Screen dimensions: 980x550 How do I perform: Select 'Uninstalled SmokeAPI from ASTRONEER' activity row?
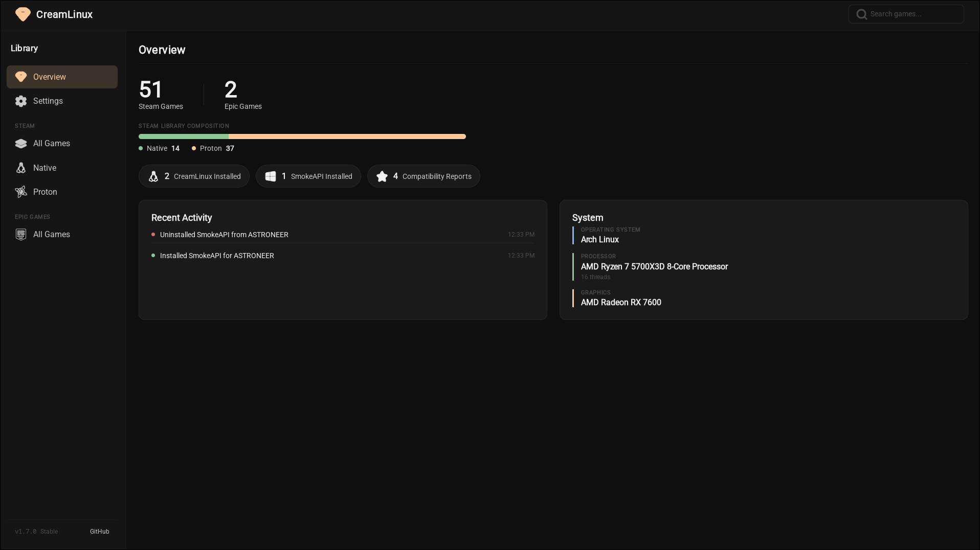coord(343,235)
